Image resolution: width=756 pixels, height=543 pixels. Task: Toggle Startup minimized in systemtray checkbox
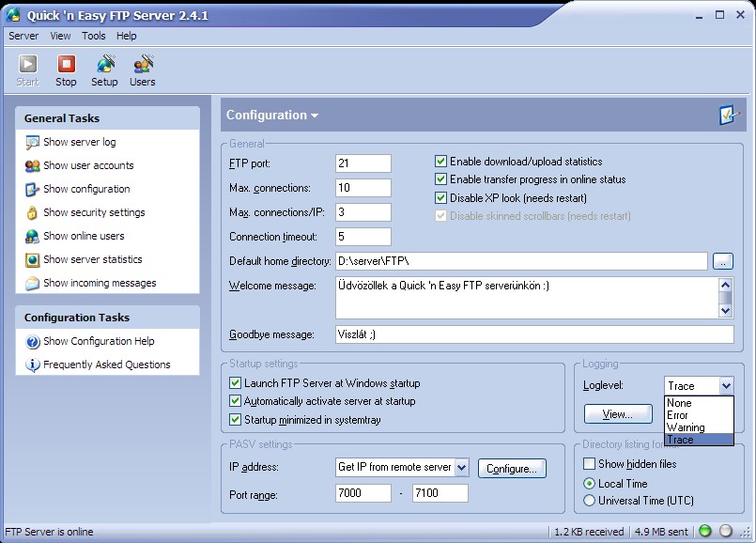pos(236,420)
